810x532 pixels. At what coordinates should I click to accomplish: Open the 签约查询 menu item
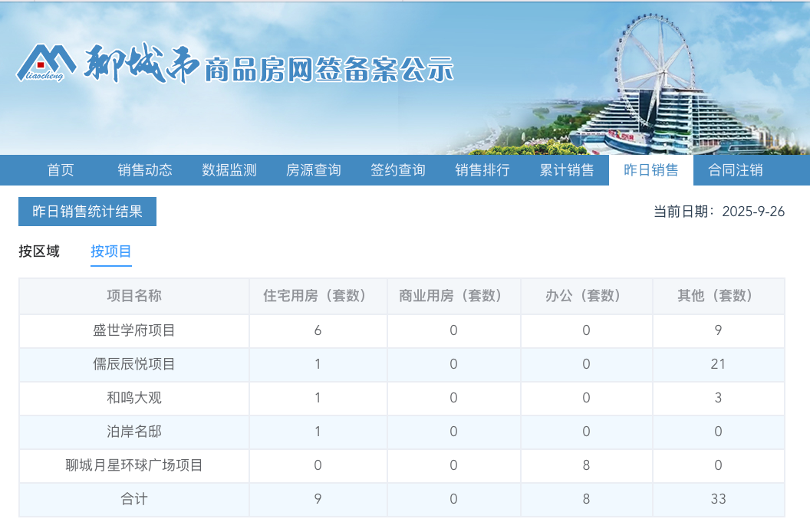[x=397, y=170]
